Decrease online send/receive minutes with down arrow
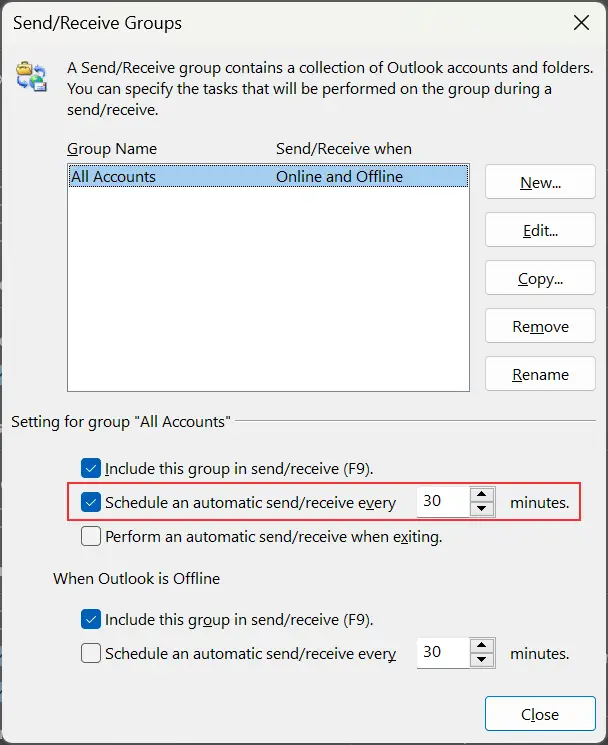Image resolution: width=608 pixels, height=745 pixels. (482, 509)
